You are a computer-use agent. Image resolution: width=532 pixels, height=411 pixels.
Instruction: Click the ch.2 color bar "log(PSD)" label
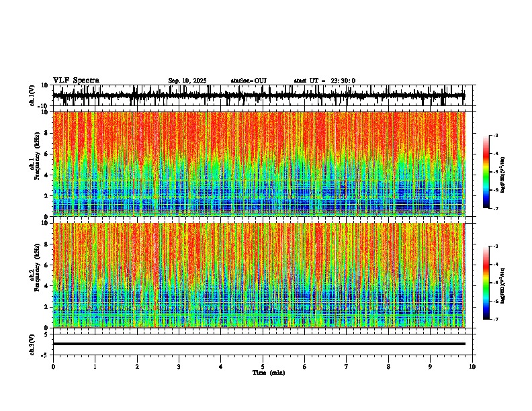point(503,285)
